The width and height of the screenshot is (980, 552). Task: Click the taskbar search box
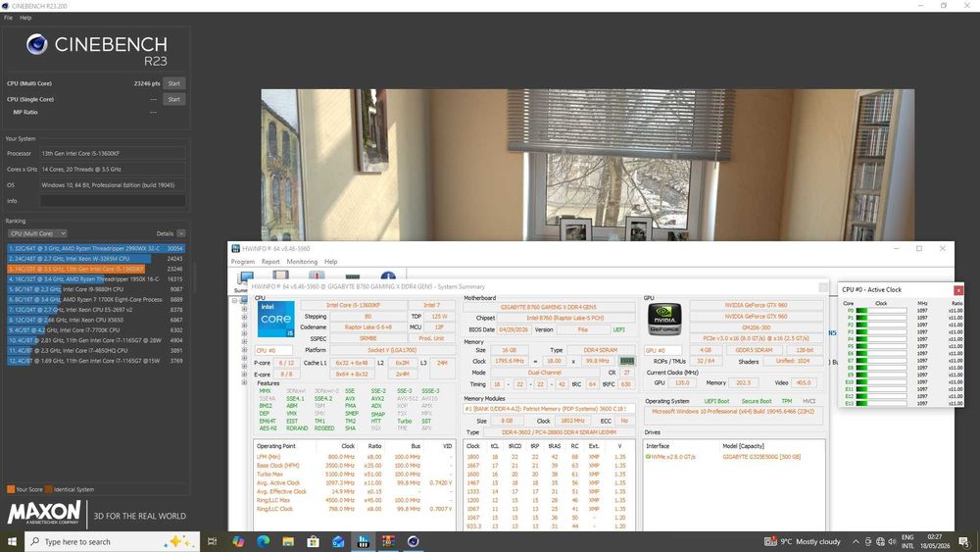coord(113,541)
